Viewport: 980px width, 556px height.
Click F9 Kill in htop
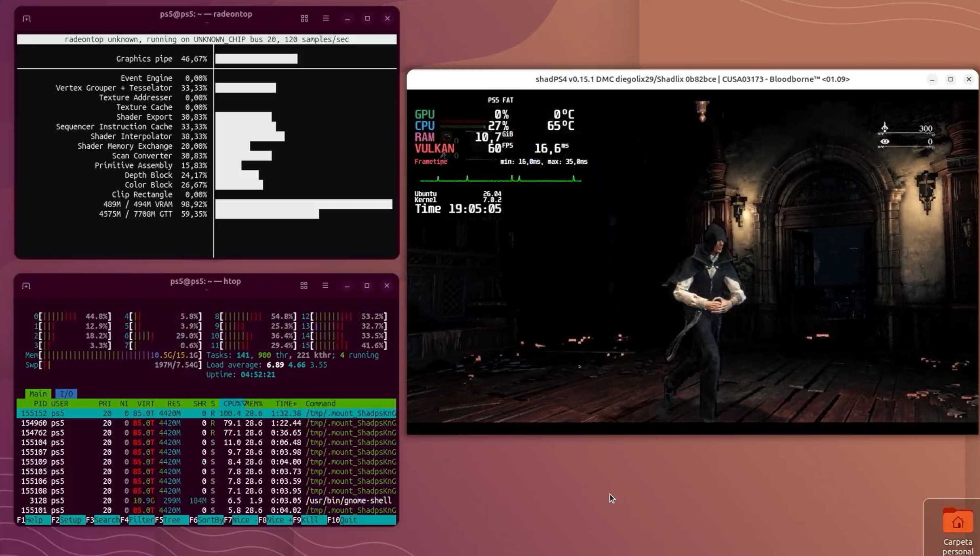[310, 520]
